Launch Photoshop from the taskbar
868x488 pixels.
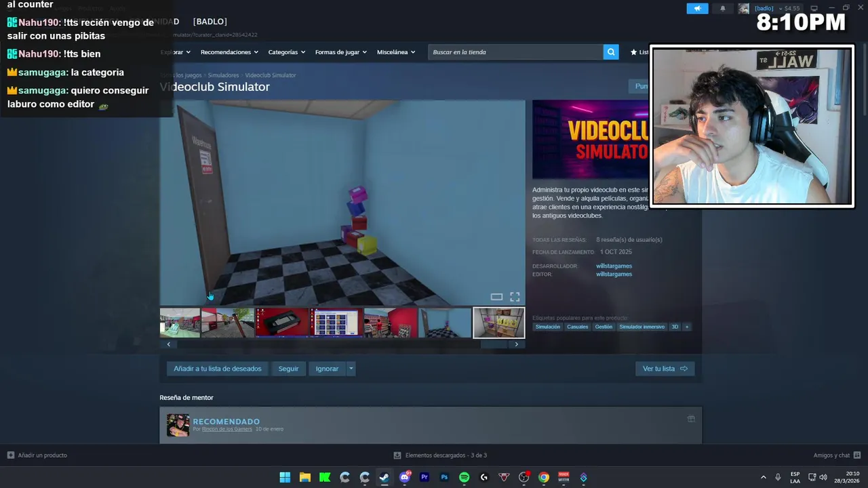444,477
